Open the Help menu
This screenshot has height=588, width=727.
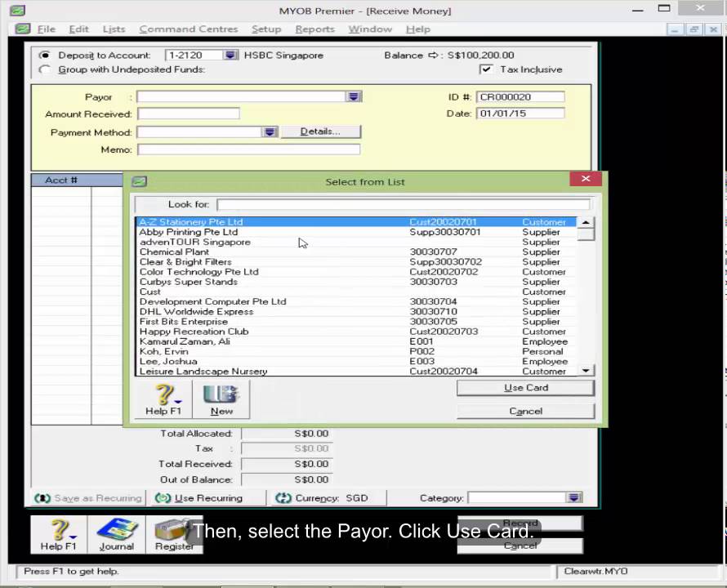coord(418,29)
